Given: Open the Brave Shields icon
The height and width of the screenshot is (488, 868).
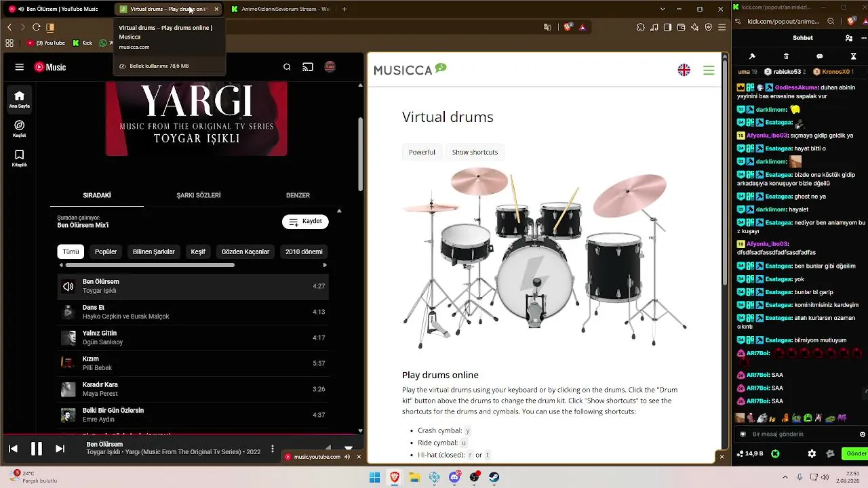Looking at the screenshot, I should (x=568, y=27).
